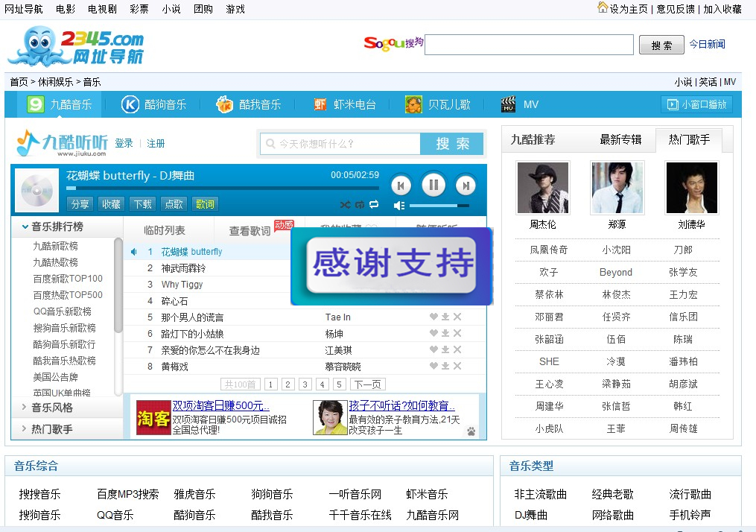Toggle single-track repeat mode

[x=360, y=204]
